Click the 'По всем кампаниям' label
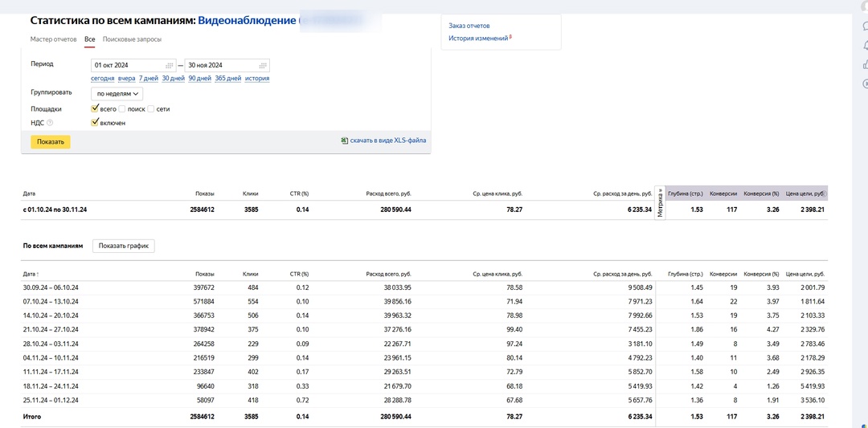The height and width of the screenshot is (428, 868). (52, 246)
